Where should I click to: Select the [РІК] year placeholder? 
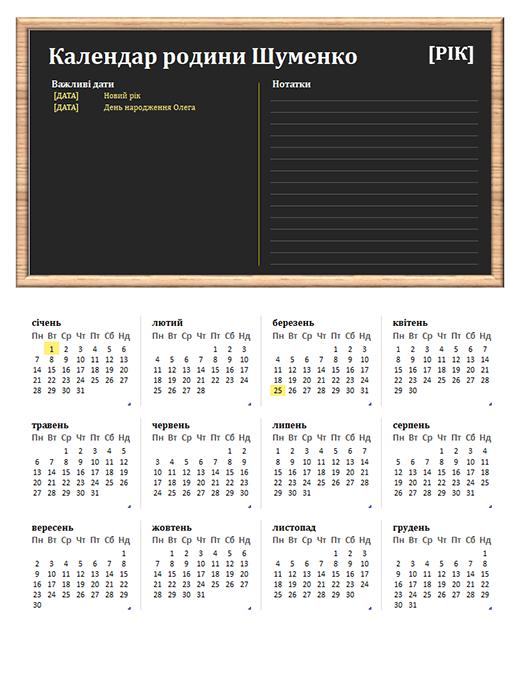point(451,54)
